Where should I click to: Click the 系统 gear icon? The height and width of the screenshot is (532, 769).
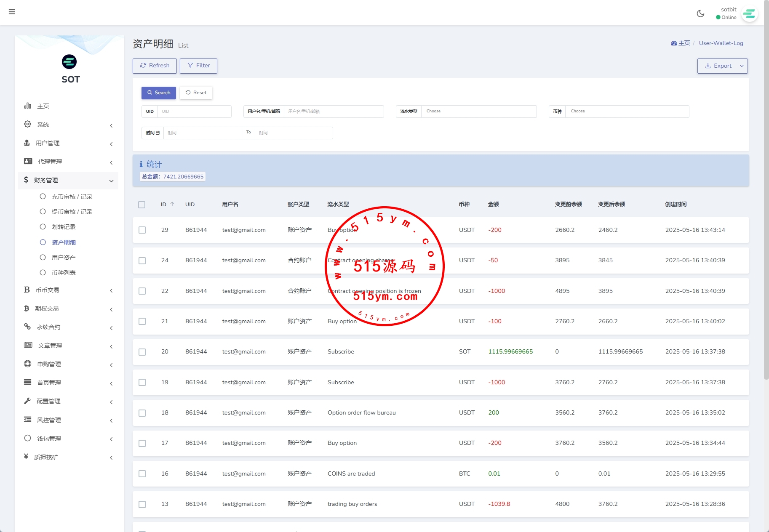point(28,124)
